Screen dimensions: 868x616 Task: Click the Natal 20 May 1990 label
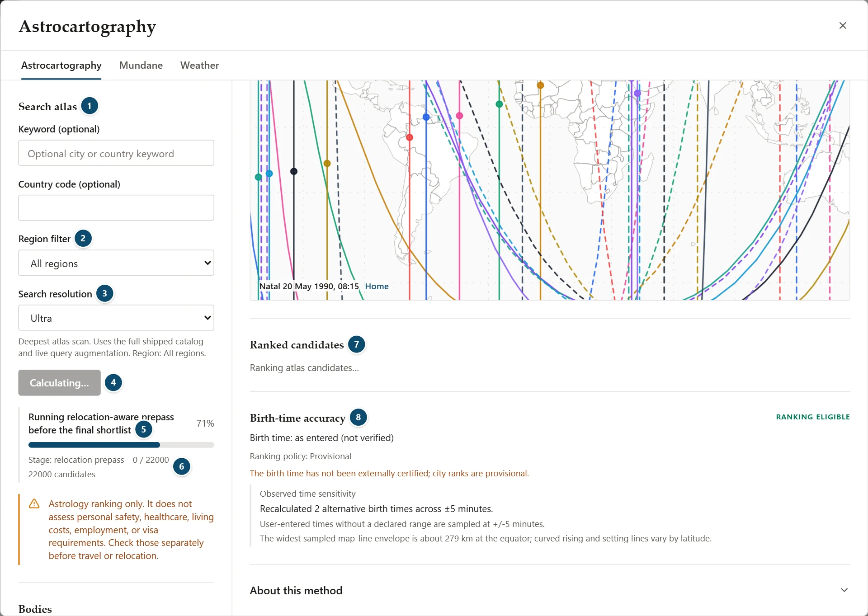[309, 286]
